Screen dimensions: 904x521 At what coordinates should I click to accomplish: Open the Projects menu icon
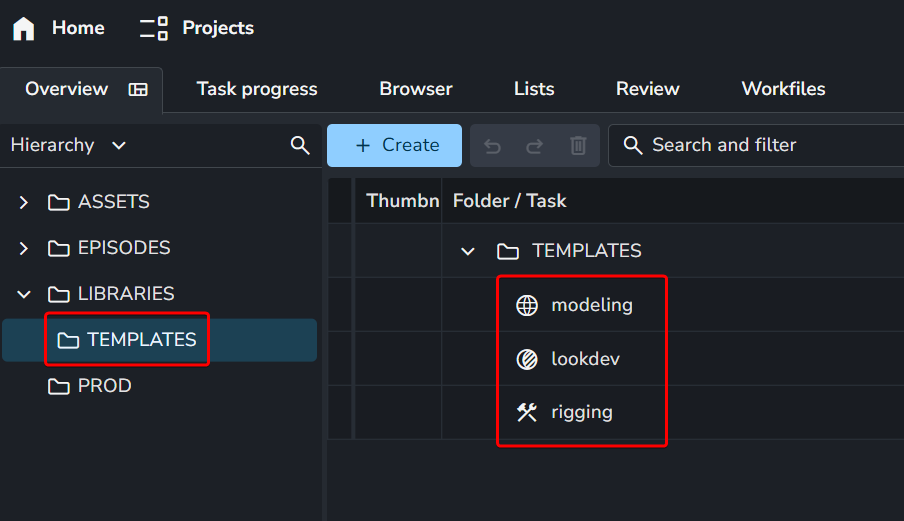coord(154,28)
